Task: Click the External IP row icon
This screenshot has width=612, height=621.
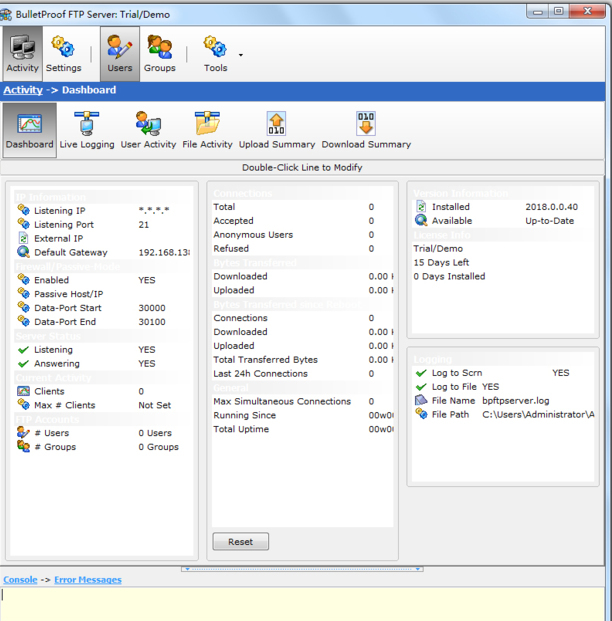Action: coord(23,238)
